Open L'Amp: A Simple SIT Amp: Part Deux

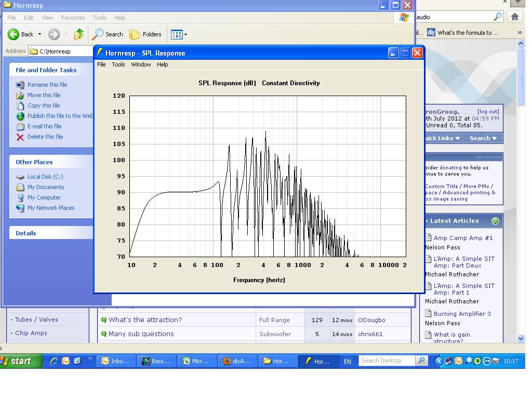point(464,262)
